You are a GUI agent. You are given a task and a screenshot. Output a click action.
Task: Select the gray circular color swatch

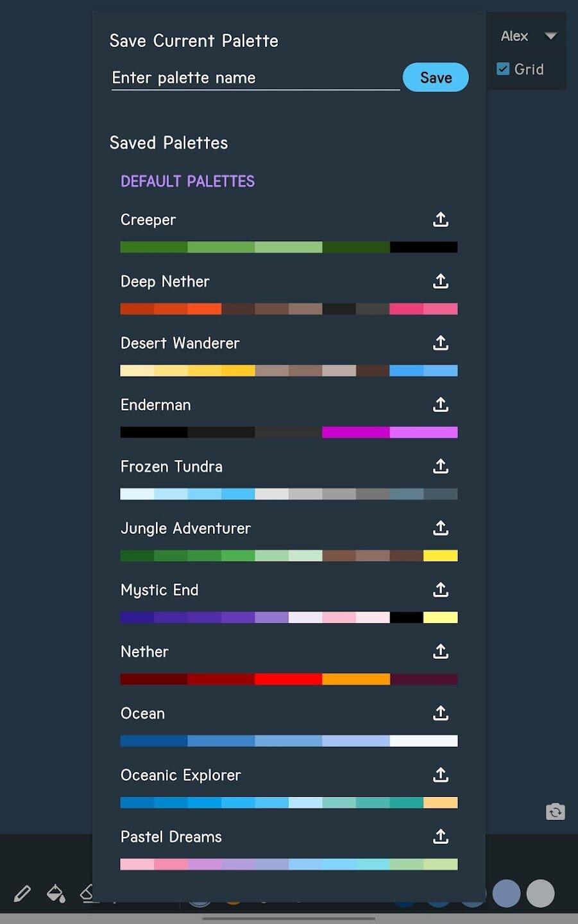(541, 893)
